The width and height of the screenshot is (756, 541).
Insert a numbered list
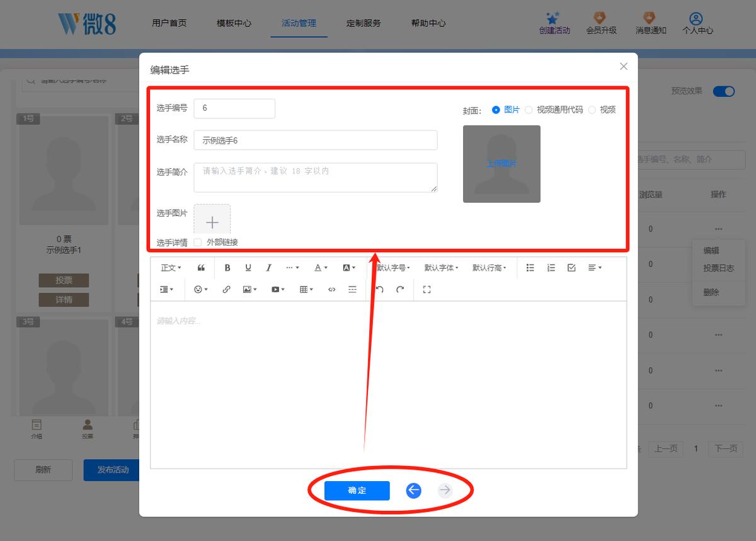[x=551, y=268]
